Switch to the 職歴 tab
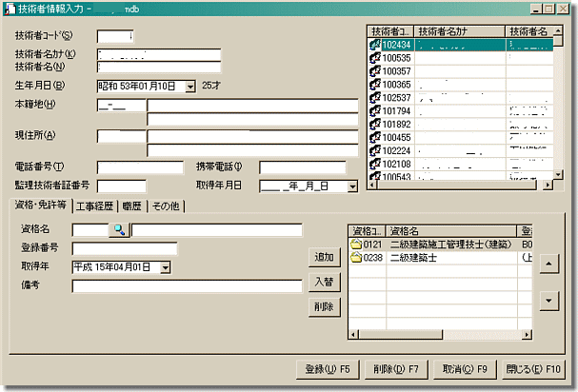The image size is (578, 392). (x=132, y=206)
